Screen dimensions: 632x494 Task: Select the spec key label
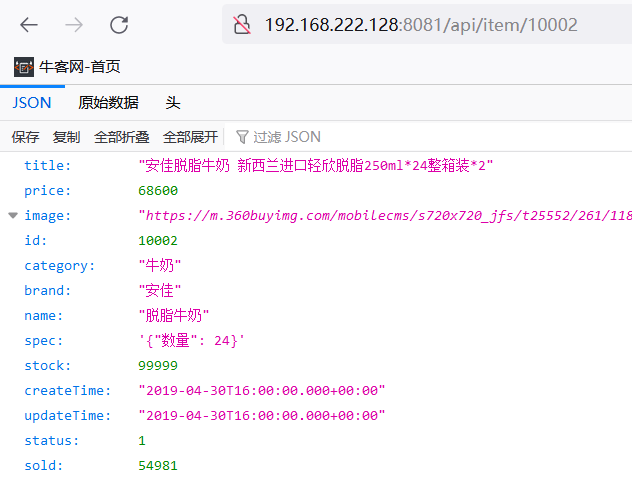pos(44,341)
